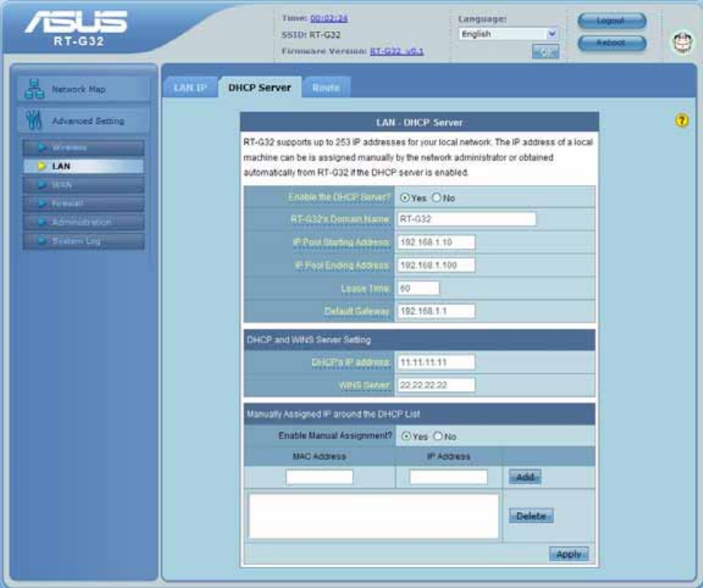Click the monkey mascot icon at top right

point(683,43)
